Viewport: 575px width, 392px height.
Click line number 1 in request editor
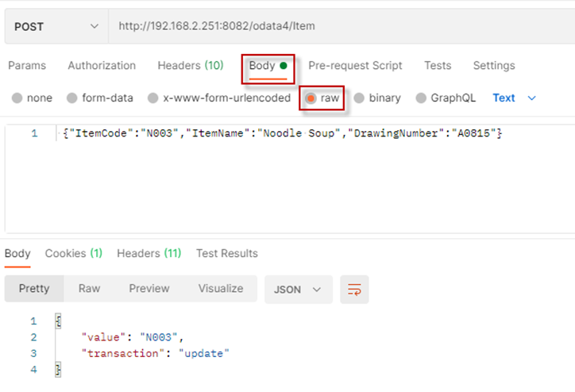[34, 133]
